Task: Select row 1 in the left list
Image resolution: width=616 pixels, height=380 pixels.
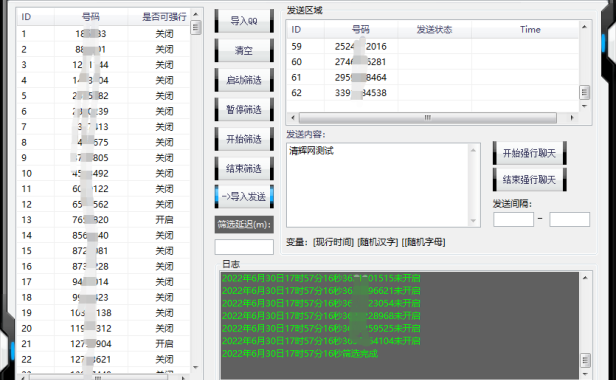Action: point(103,34)
